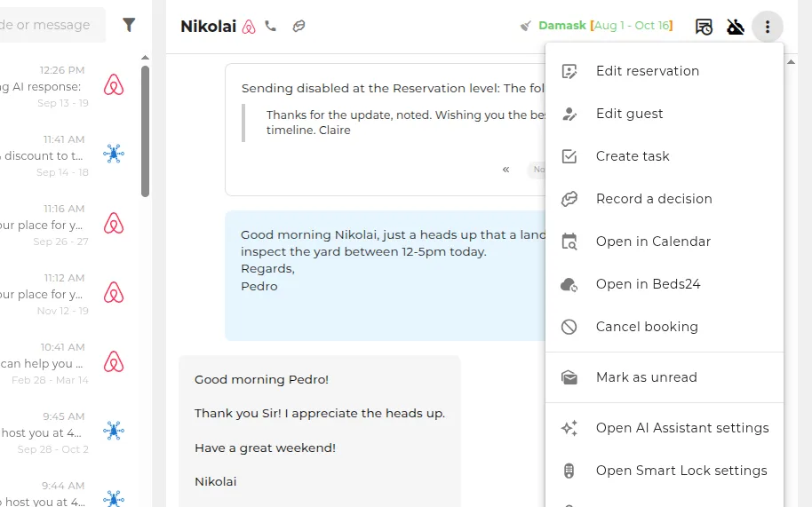
Task: Click Nikolai's Good morning Pedro reply message
Action: tap(320, 431)
